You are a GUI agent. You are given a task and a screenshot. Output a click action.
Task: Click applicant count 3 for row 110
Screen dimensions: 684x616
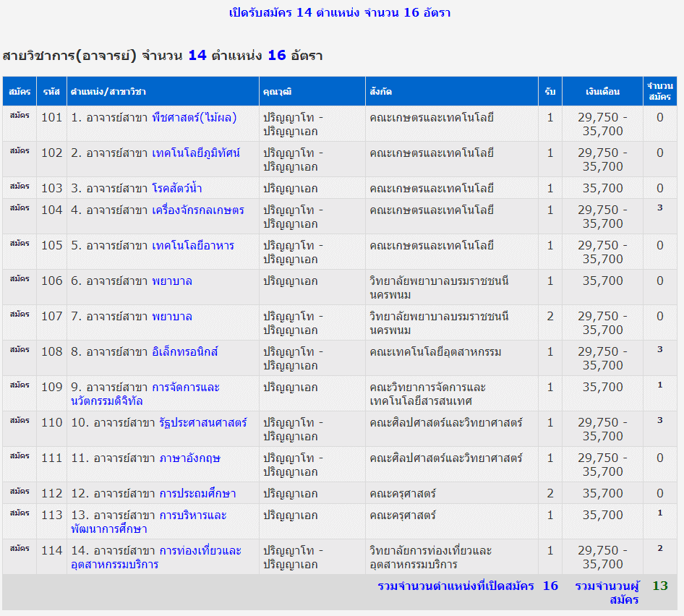point(659,420)
